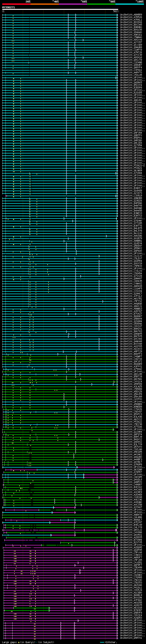Select hit label UniRef100_B5DFK1
This screenshot has width=146, height=644.
coord(131,138)
